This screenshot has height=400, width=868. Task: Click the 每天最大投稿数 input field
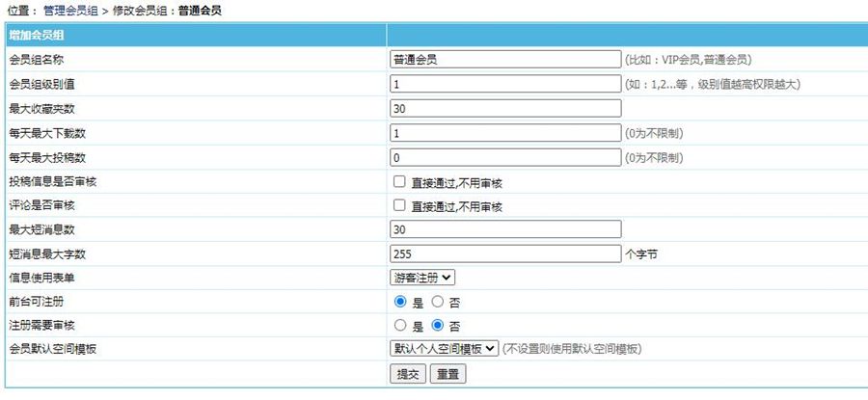pos(505,157)
